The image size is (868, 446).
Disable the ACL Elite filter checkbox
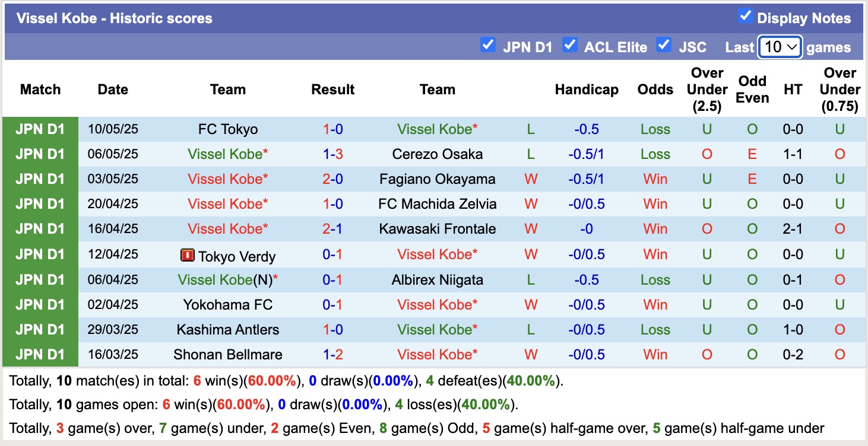(570, 45)
